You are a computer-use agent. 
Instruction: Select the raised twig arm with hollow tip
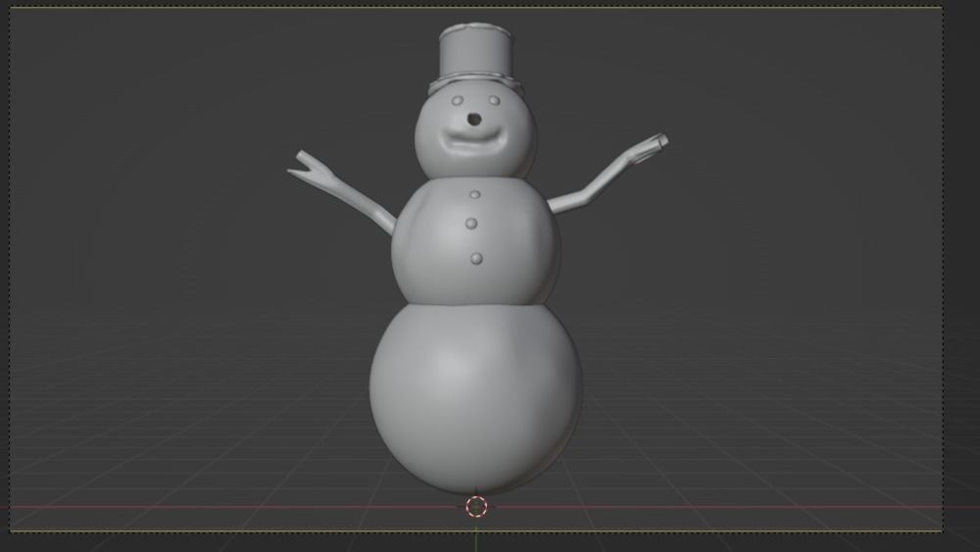click(608, 175)
